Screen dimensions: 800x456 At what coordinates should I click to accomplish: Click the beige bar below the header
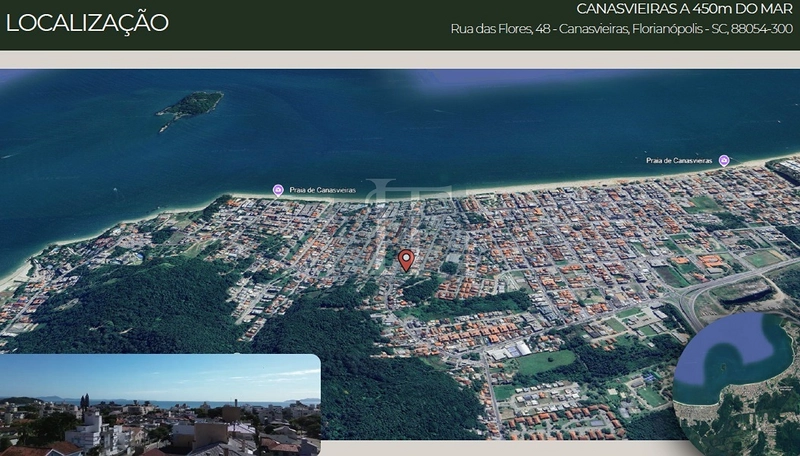[x=400, y=59]
